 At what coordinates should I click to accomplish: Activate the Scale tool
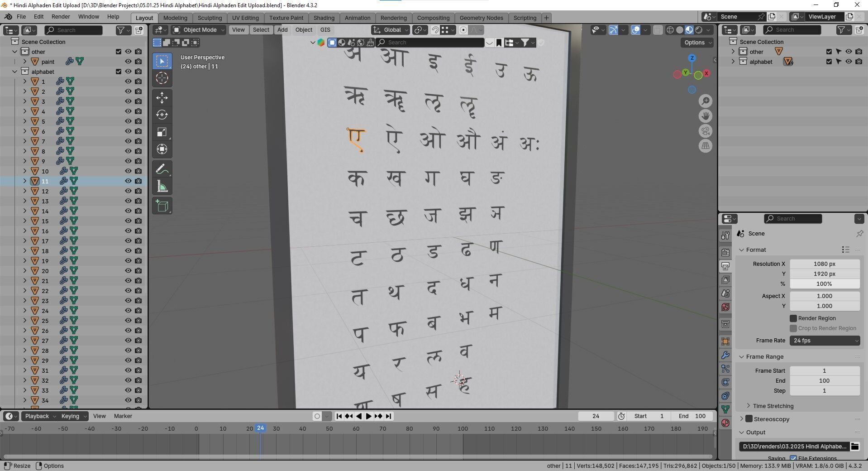(162, 132)
